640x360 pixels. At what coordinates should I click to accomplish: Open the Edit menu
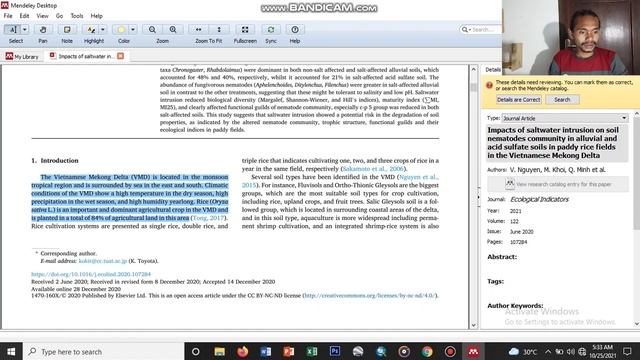(x=24, y=16)
